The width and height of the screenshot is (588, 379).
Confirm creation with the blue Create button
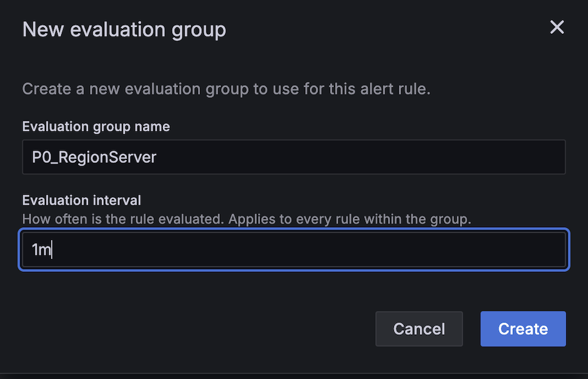(523, 329)
